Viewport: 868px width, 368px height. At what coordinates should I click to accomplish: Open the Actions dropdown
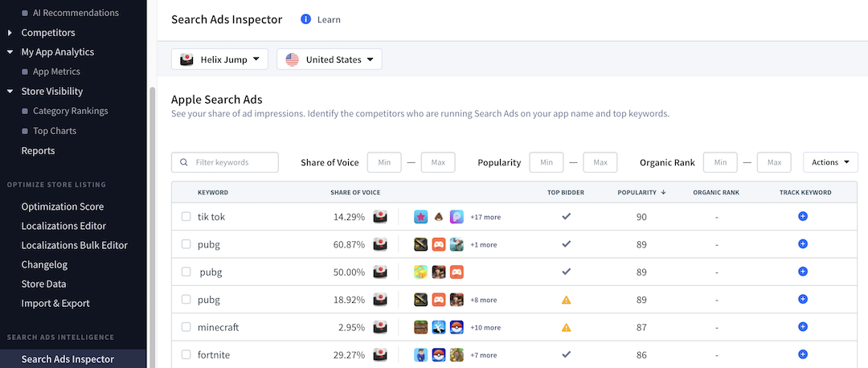(x=830, y=162)
